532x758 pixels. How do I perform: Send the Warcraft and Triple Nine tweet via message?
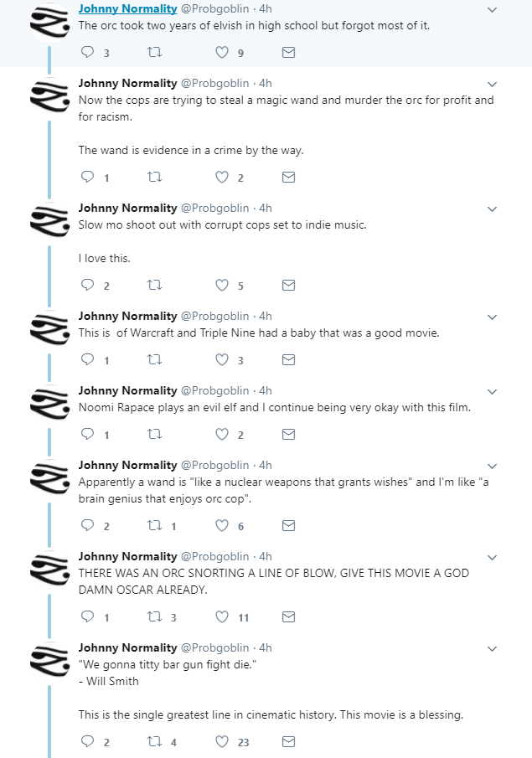(x=288, y=359)
